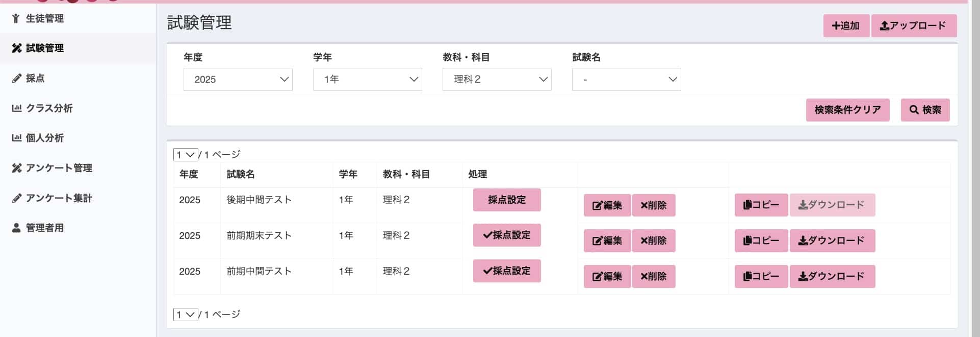
Task: Click 採点設定 for 後期中間テスト
Action: pyautogui.click(x=506, y=200)
